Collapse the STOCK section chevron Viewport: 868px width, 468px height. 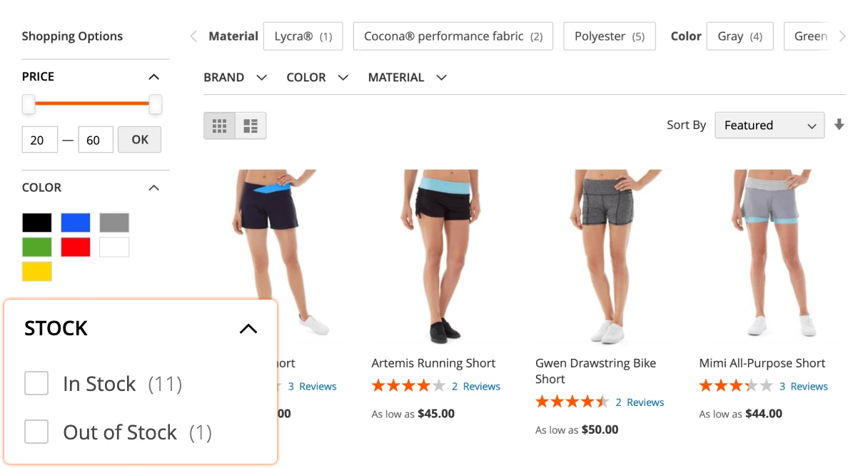(248, 328)
